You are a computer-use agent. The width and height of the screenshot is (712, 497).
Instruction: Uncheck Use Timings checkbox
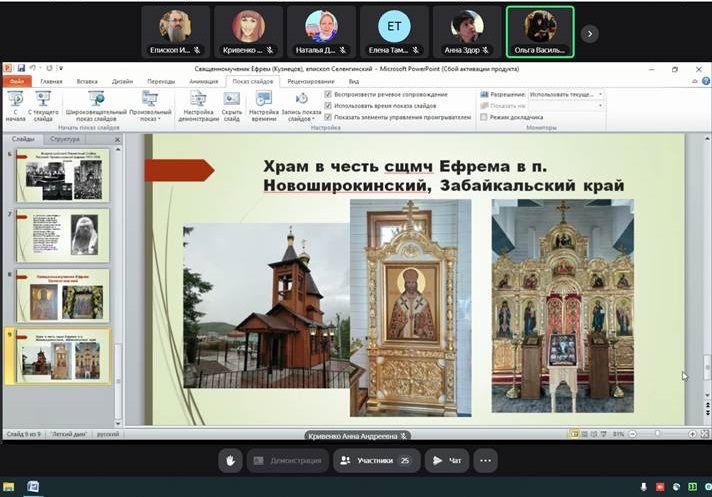click(329, 105)
